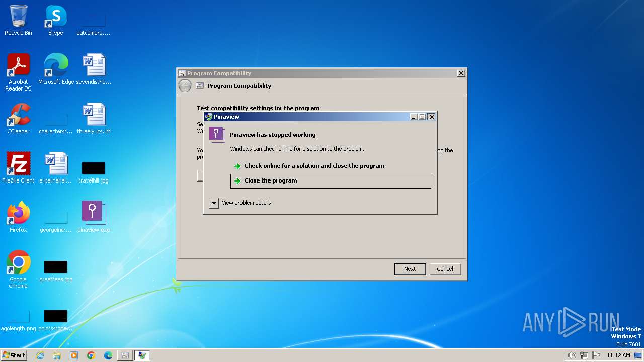Launch Firefox from the desktop
Image resolution: width=644 pixels, height=362 pixels.
[18, 217]
